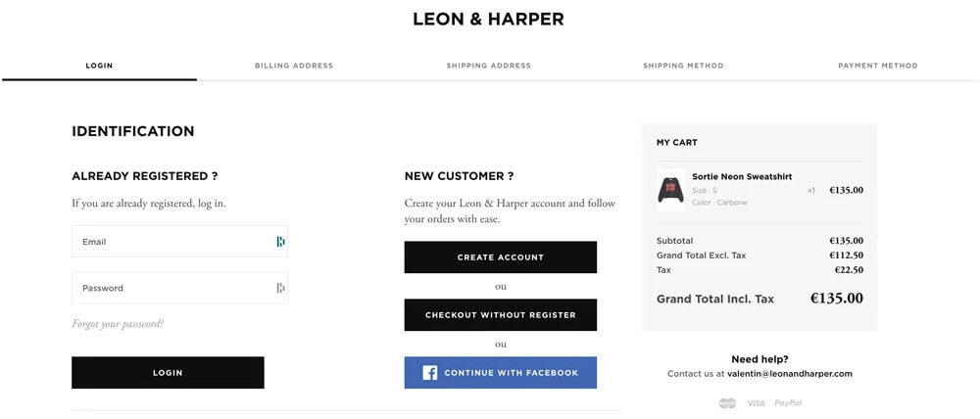Image resolution: width=980 pixels, height=419 pixels.
Task: Click into the Password field
Action: pyautogui.click(x=171, y=288)
